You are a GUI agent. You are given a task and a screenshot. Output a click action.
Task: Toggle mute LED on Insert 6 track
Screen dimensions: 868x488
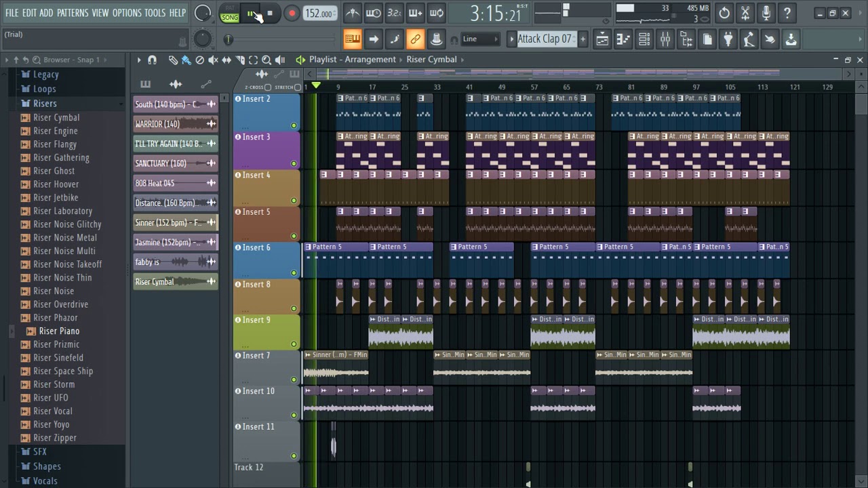tap(294, 273)
